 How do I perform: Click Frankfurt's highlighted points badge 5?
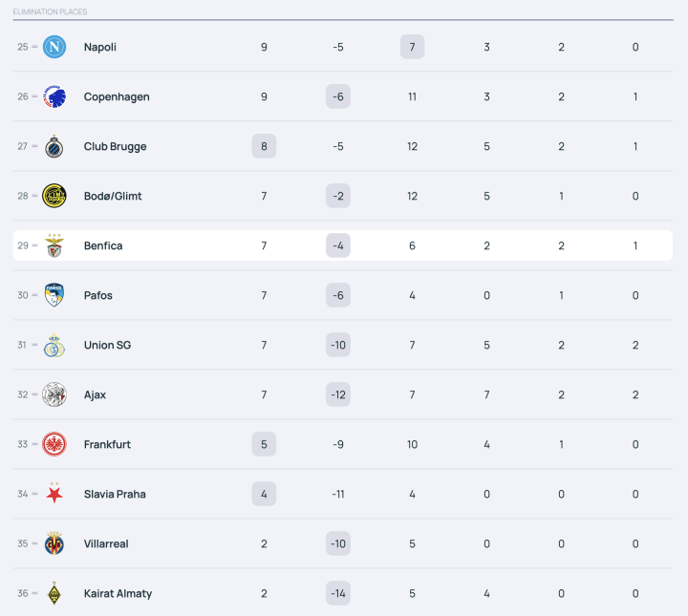coord(264,444)
